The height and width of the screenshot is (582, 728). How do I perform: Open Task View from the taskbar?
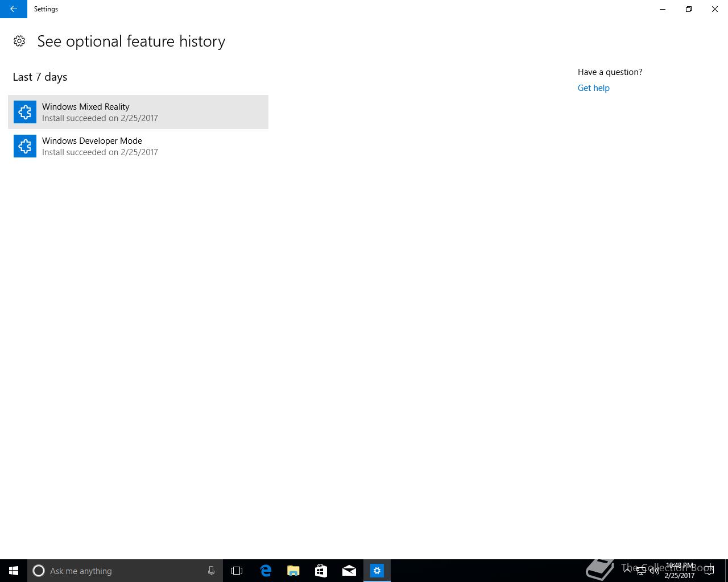pyautogui.click(x=237, y=571)
